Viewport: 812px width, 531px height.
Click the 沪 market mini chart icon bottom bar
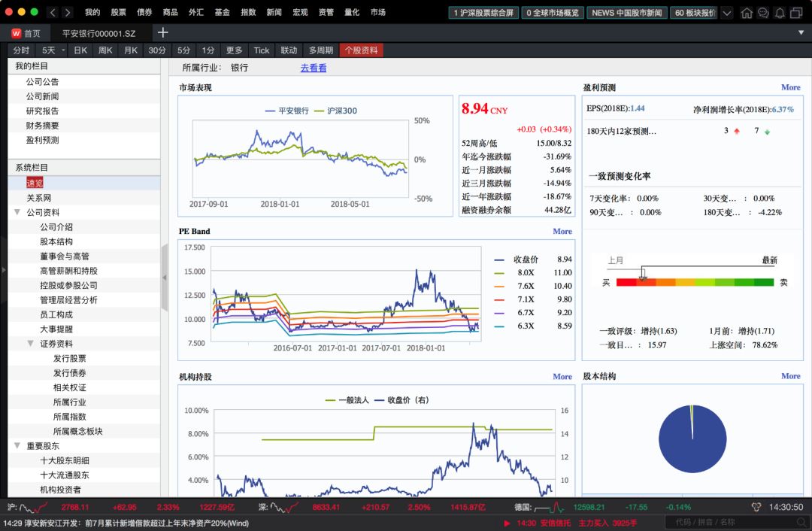(x=32, y=507)
